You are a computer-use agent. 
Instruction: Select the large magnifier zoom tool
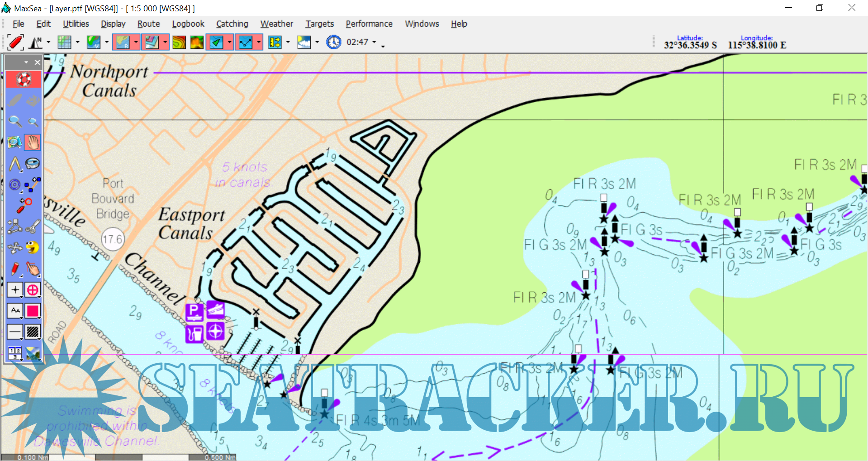(15, 121)
